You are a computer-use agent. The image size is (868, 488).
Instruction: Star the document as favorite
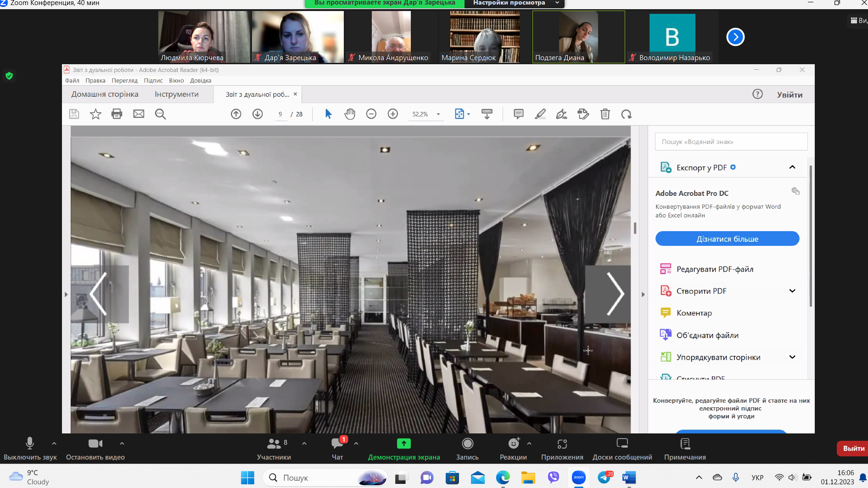[x=95, y=114]
